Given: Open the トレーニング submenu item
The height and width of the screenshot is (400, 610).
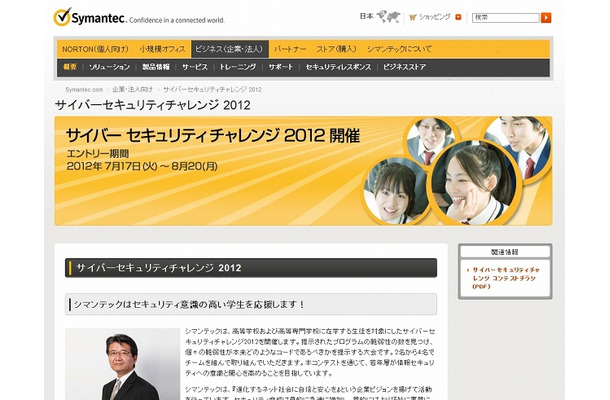Looking at the screenshot, I should (x=237, y=67).
